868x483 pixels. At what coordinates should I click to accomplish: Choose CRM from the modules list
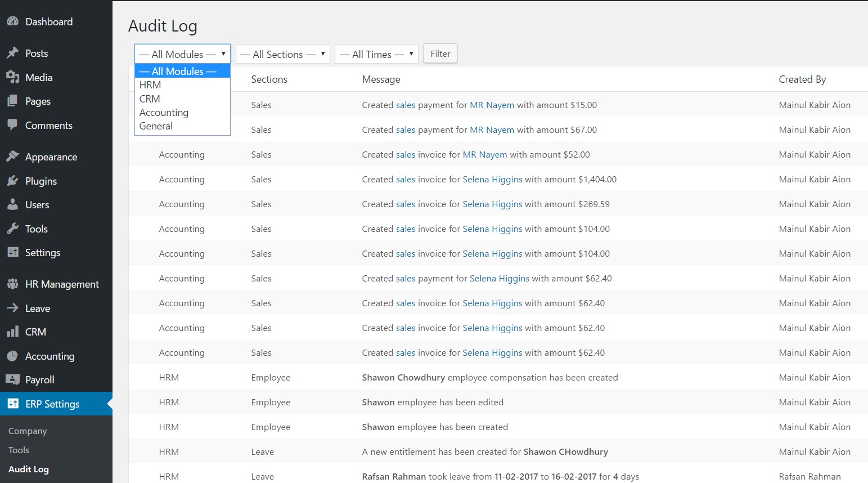[x=182, y=99]
